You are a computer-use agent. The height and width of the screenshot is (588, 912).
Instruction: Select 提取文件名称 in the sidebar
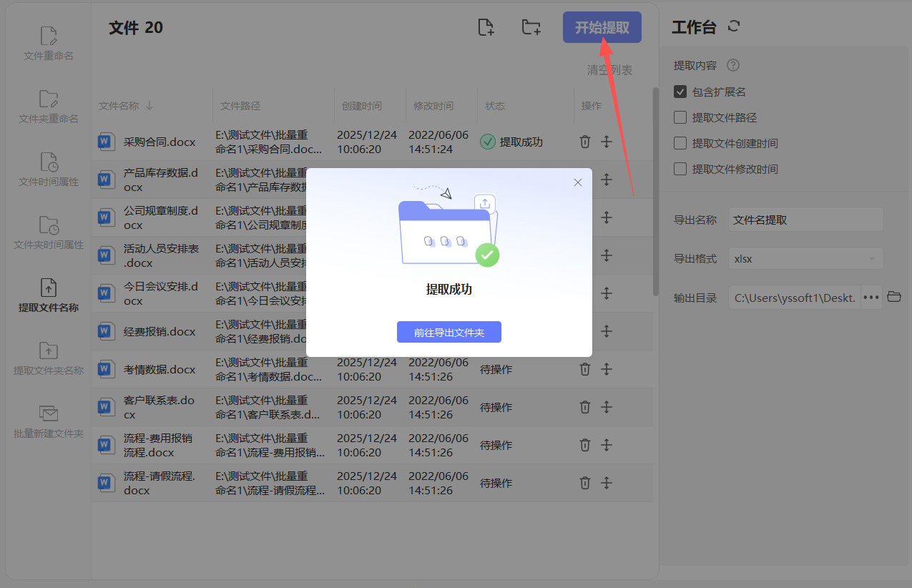(49, 295)
